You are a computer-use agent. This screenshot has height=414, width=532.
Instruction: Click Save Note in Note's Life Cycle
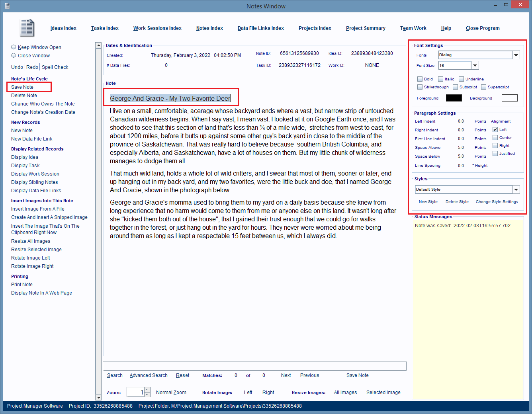[22, 87]
